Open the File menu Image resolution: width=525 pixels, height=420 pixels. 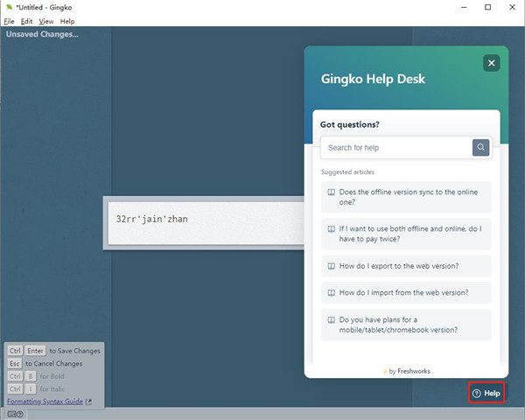tap(9, 21)
